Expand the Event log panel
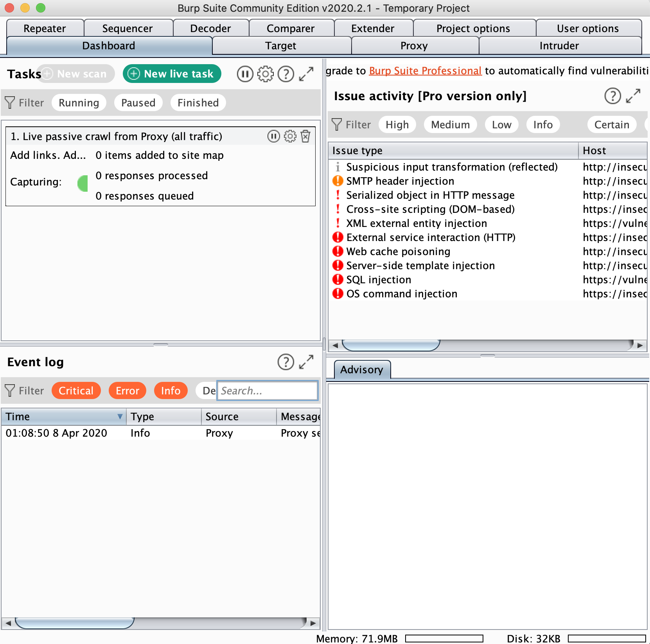The width and height of the screenshot is (650, 644). point(306,362)
